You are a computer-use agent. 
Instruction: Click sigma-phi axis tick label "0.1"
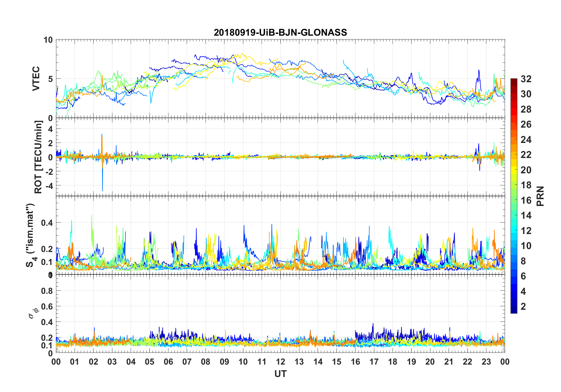pos(47,345)
